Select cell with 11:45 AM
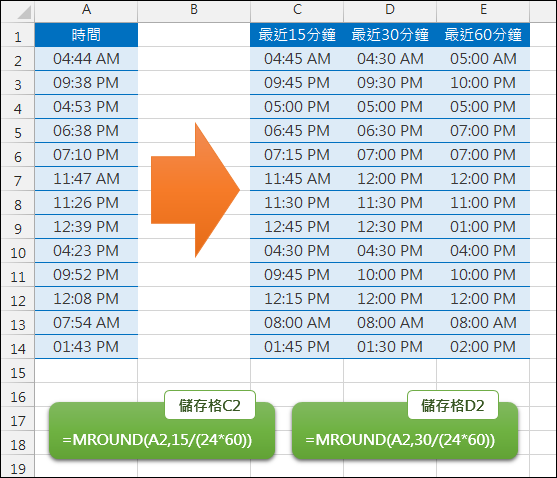The image size is (557, 478). [x=297, y=179]
